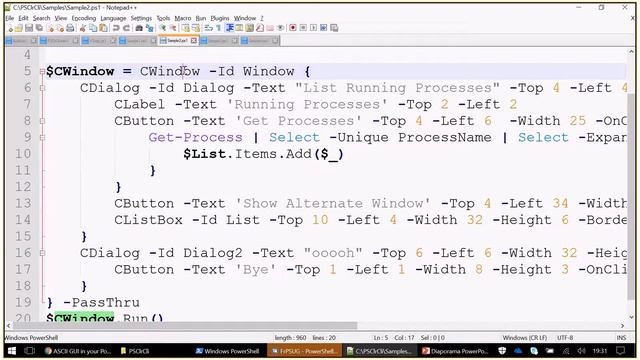Print the document with Print icon
The image size is (640, 360).
[70, 28]
